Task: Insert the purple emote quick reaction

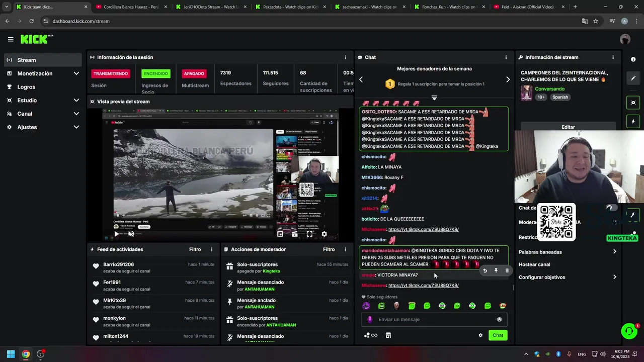Action: click(x=366, y=306)
